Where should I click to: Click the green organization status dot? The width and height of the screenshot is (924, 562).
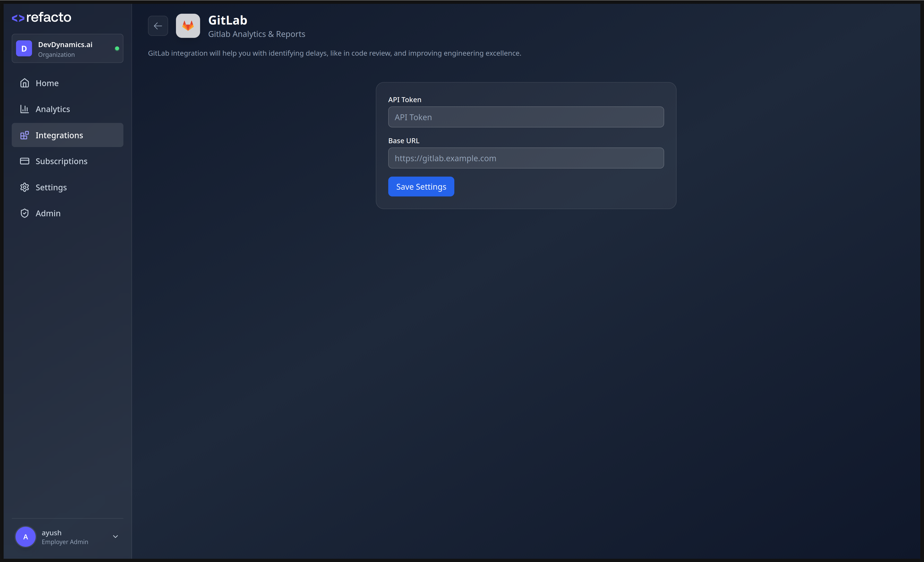pyautogui.click(x=117, y=49)
